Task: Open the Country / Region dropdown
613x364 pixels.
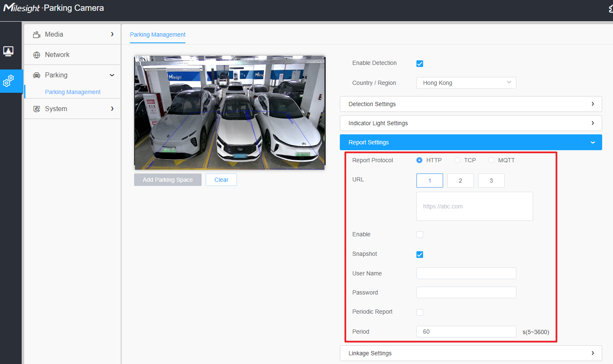Action: [466, 83]
